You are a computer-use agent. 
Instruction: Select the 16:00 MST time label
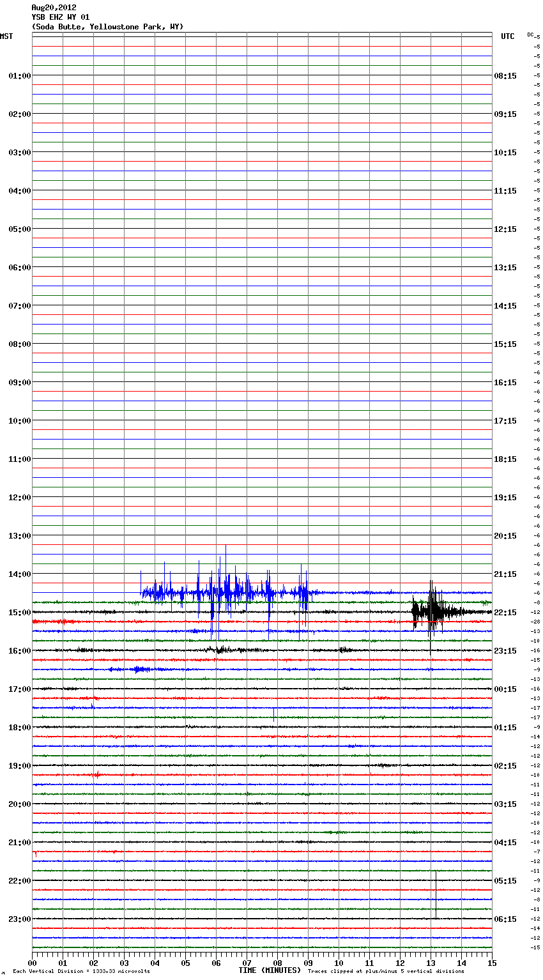[x=20, y=651]
